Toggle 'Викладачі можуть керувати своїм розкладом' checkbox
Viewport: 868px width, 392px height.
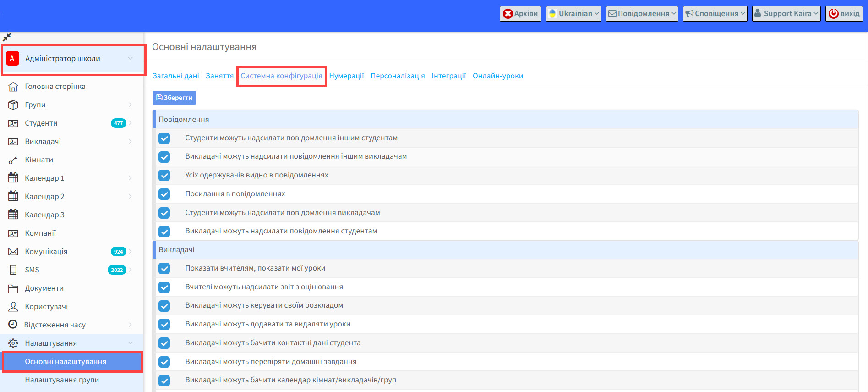tap(164, 306)
